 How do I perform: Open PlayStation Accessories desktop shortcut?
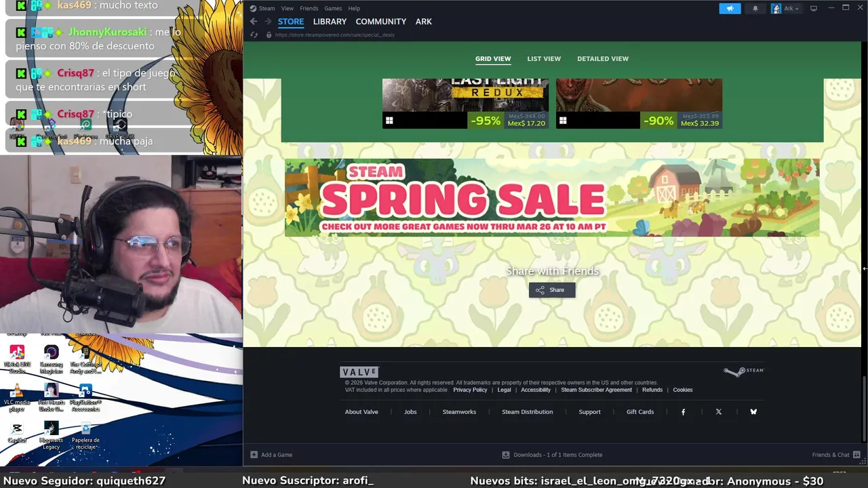85,398
